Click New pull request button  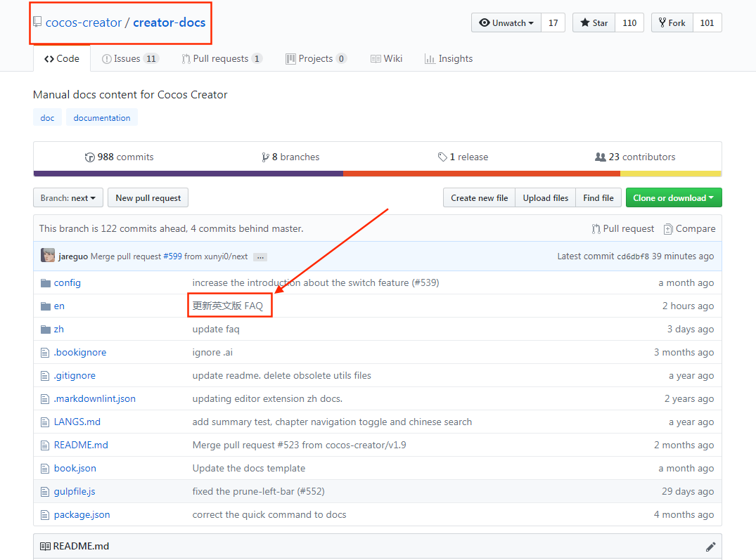[x=148, y=198]
